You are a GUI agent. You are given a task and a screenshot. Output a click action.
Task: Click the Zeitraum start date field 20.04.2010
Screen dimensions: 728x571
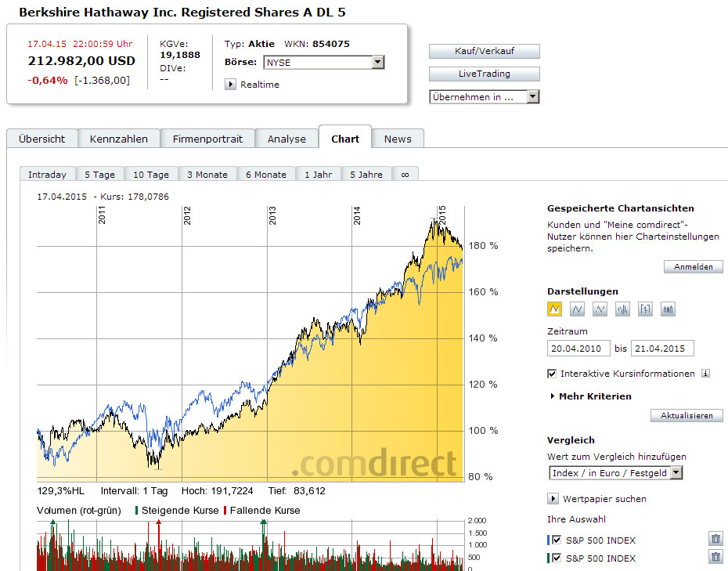click(x=578, y=349)
